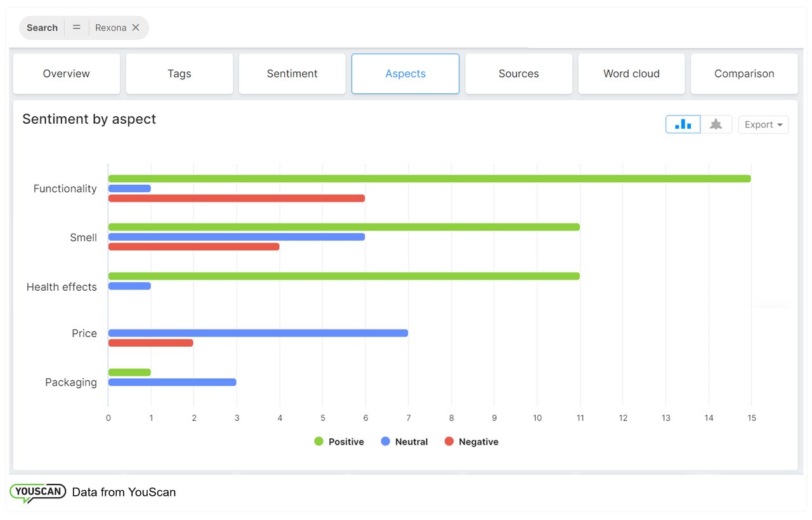Click the Smell negative red bar
Screen dimensions: 812x520
[193, 246]
